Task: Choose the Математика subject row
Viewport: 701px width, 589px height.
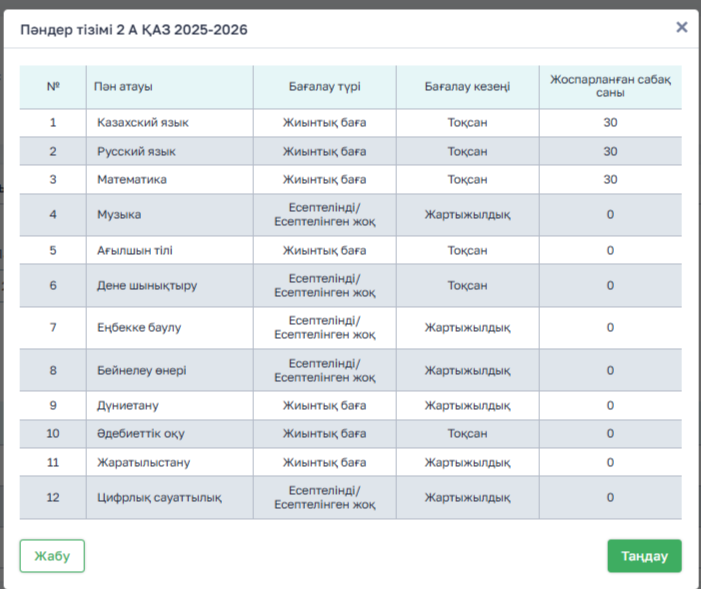Action: pos(132,180)
